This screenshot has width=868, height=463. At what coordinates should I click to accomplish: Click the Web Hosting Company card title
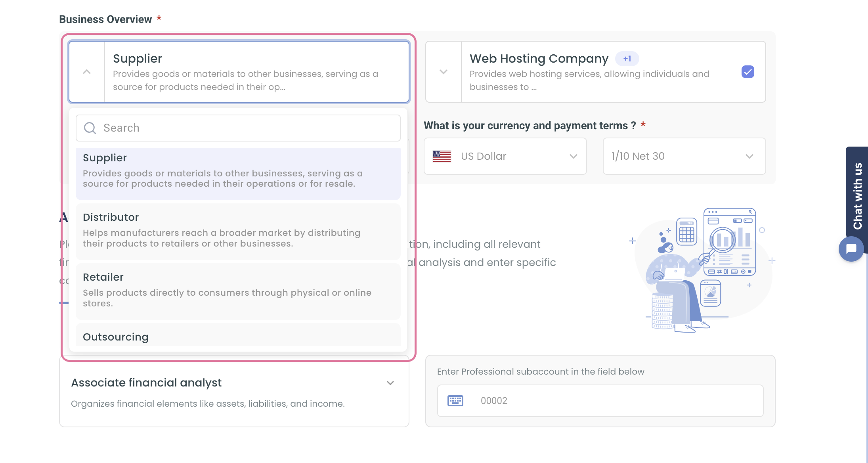[539, 59]
